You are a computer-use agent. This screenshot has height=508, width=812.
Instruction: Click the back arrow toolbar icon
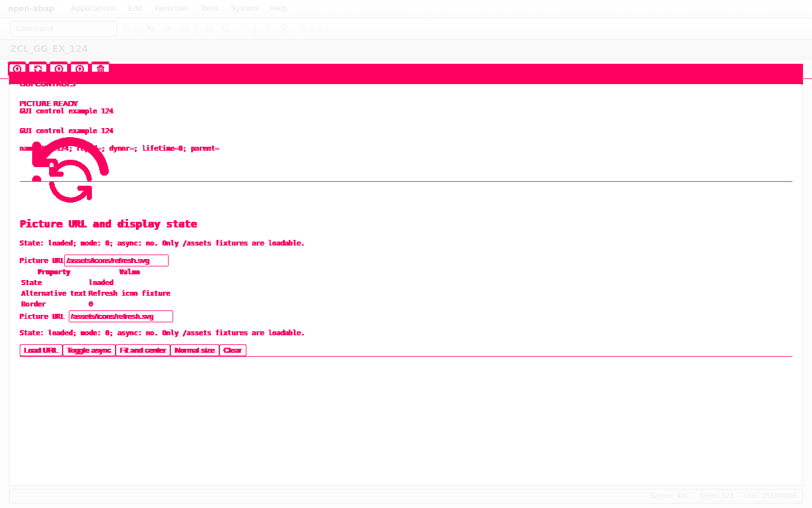pyautogui.click(x=151, y=29)
